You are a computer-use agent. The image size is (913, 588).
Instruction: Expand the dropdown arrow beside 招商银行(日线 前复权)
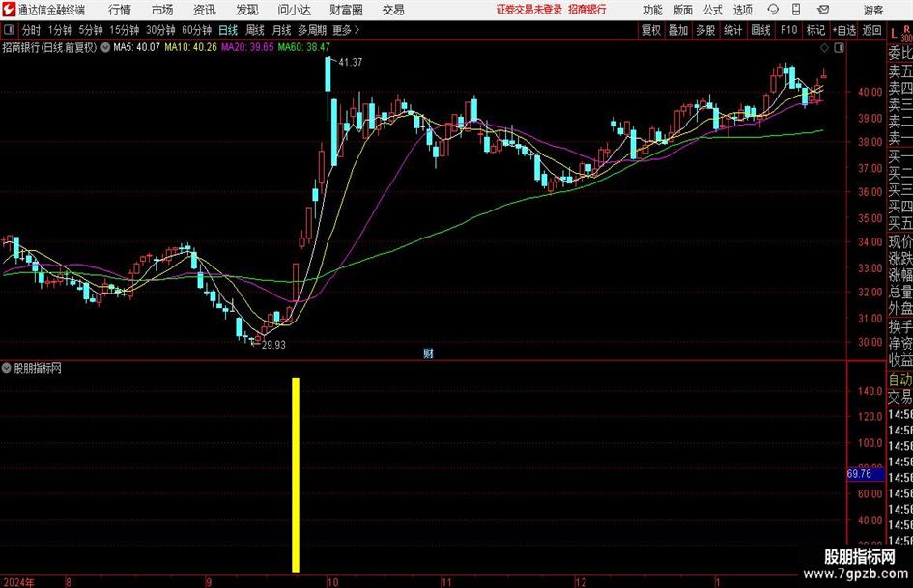[105, 47]
